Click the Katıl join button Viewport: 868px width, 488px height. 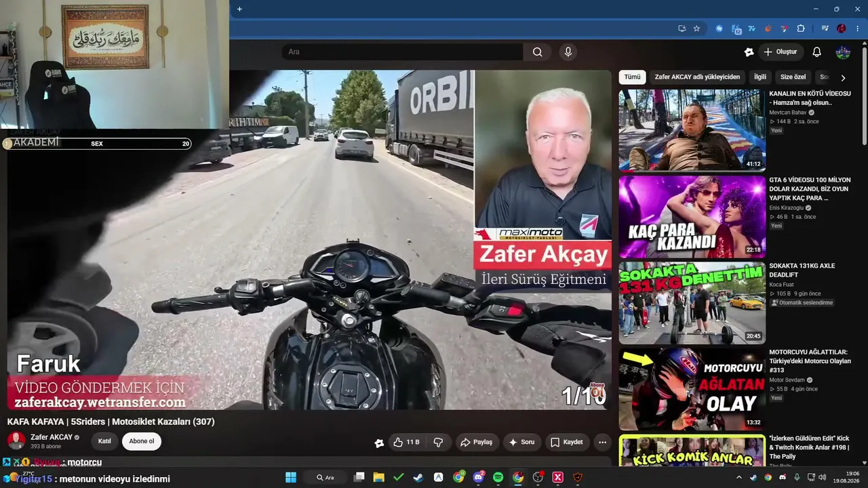[x=104, y=441]
